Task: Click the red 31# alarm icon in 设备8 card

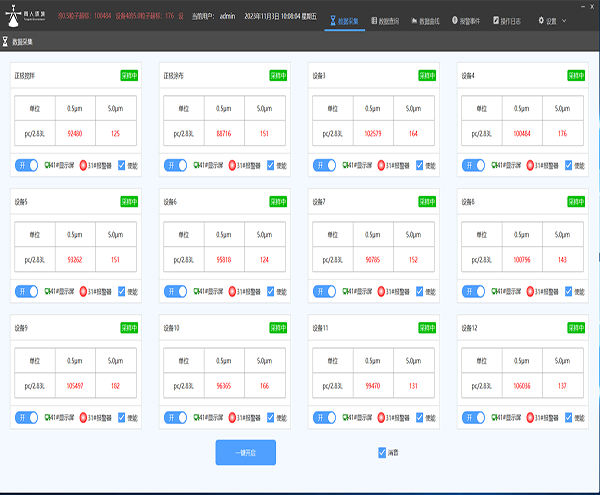Action: click(530, 291)
